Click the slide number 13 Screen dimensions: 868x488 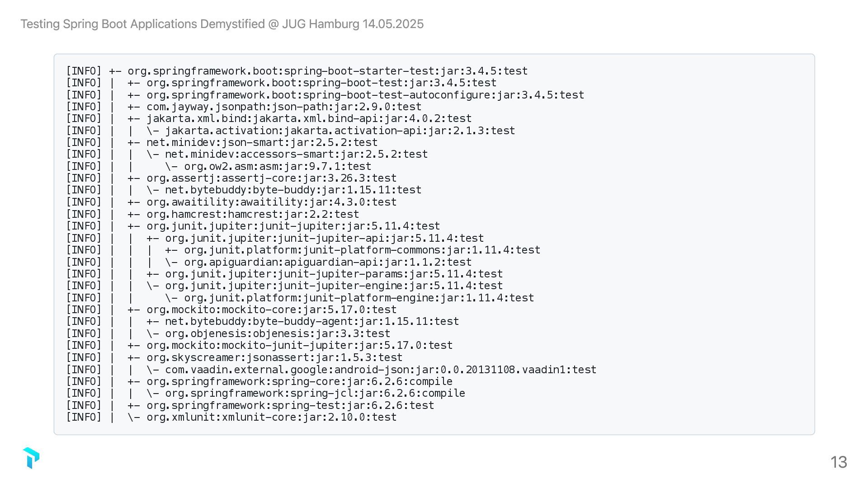pyautogui.click(x=839, y=462)
